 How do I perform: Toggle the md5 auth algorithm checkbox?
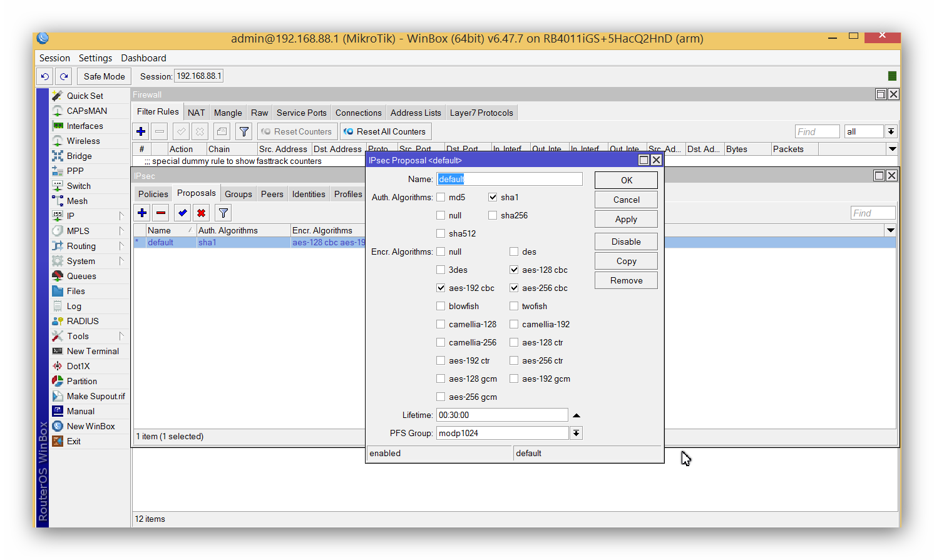[x=441, y=197]
